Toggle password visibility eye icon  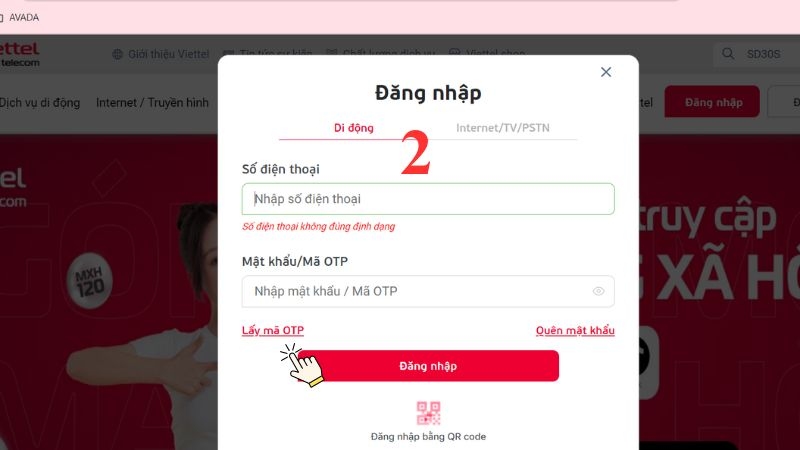click(x=598, y=291)
